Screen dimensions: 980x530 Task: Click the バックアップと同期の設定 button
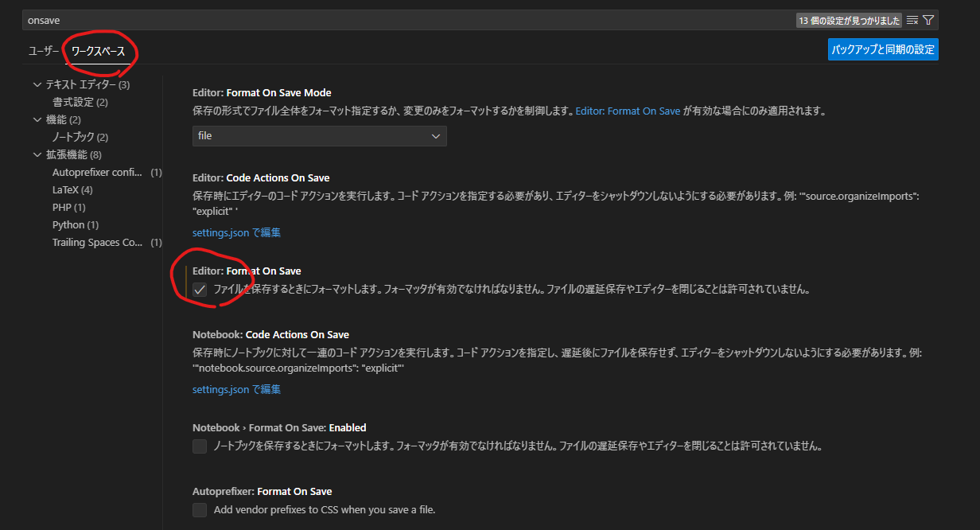(883, 49)
